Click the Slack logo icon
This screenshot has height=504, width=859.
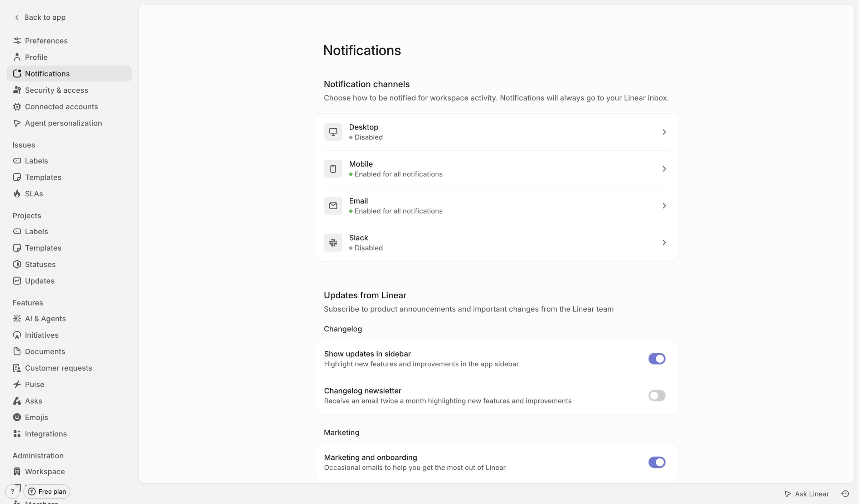point(333,243)
